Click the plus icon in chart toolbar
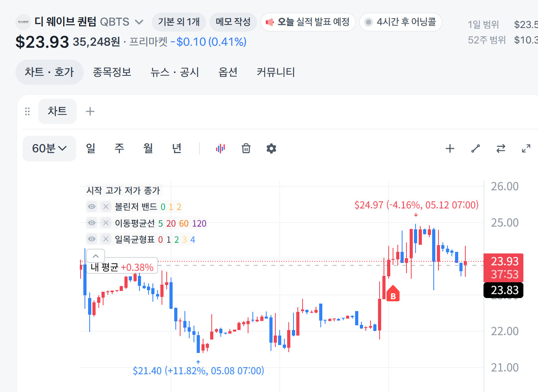The height and width of the screenshot is (392, 538). 450,148
